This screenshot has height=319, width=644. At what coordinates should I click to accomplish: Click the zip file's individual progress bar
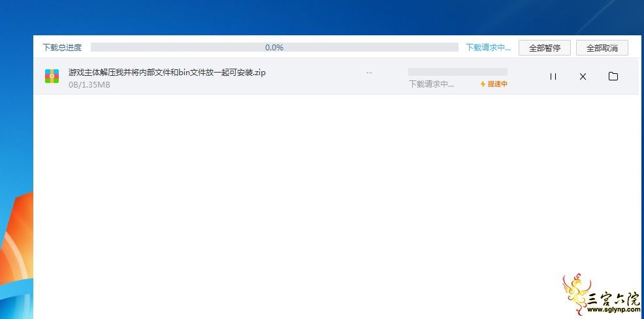coord(458,72)
